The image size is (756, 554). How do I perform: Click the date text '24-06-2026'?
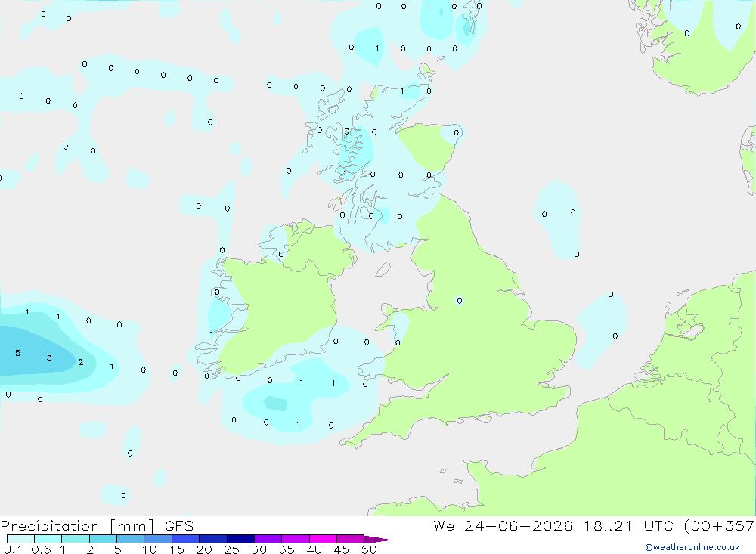pos(519,526)
